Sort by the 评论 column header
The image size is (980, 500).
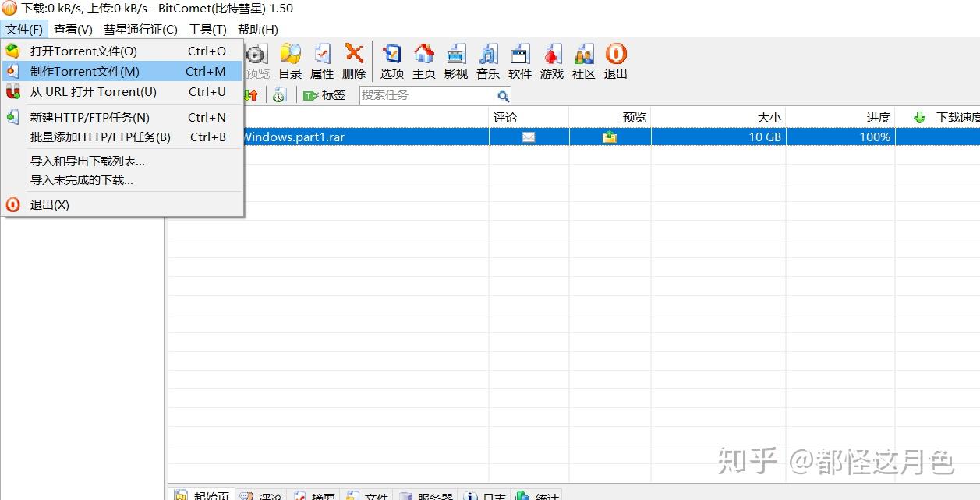click(x=529, y=118)
